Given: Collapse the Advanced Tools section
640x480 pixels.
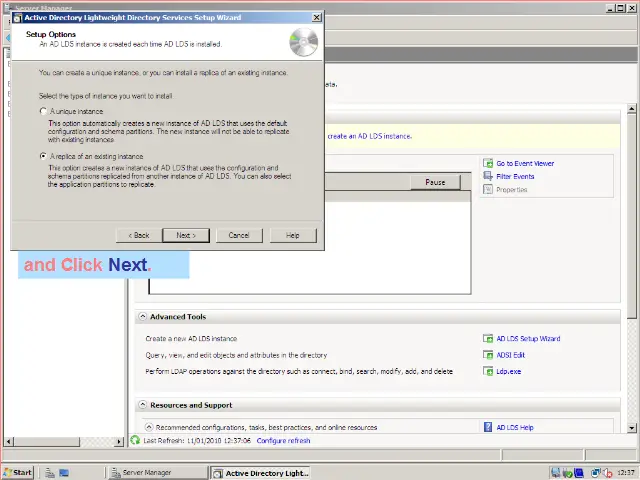Looking at the screenshot, I should [142, 317].
